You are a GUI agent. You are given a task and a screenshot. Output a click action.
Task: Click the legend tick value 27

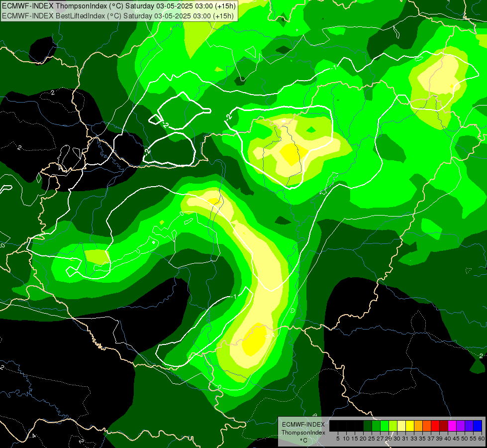380,439
